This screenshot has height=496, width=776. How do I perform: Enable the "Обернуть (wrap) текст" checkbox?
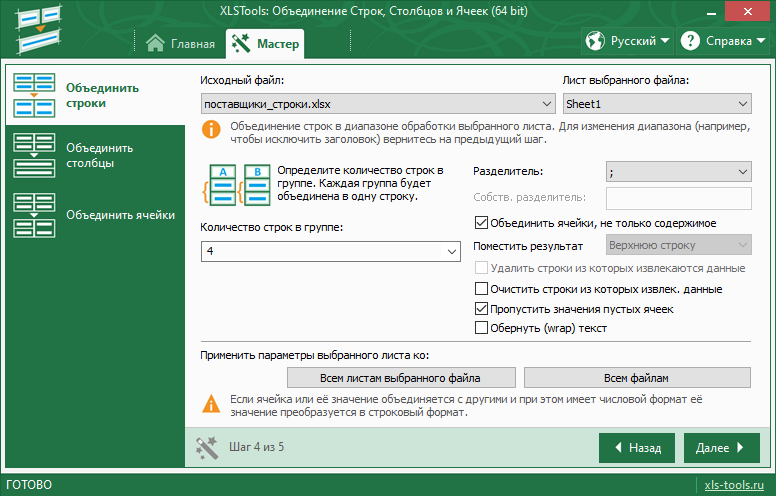pos(481,327)
